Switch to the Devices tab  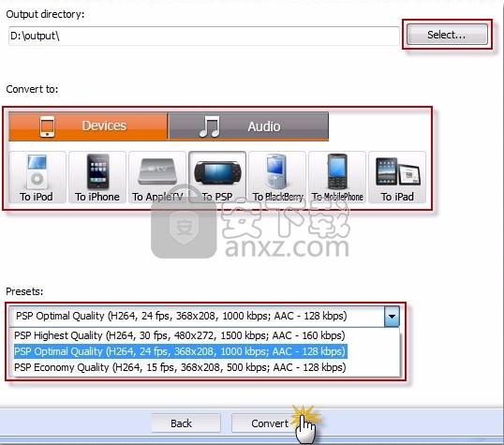[88, 126]
